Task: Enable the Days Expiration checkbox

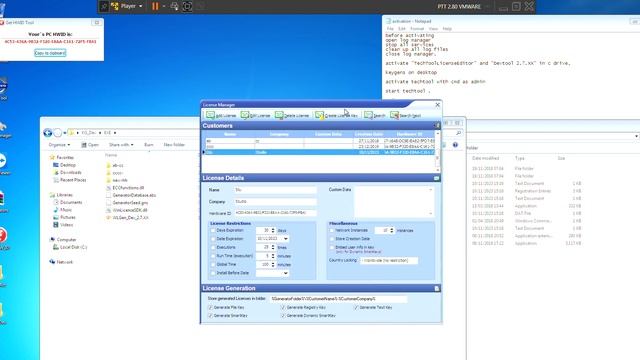Action: coord(213,230)
